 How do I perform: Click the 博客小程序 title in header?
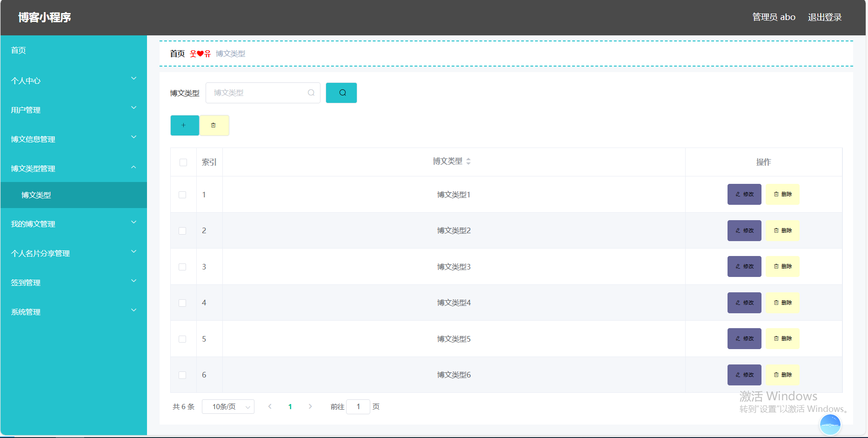[45, 17]
